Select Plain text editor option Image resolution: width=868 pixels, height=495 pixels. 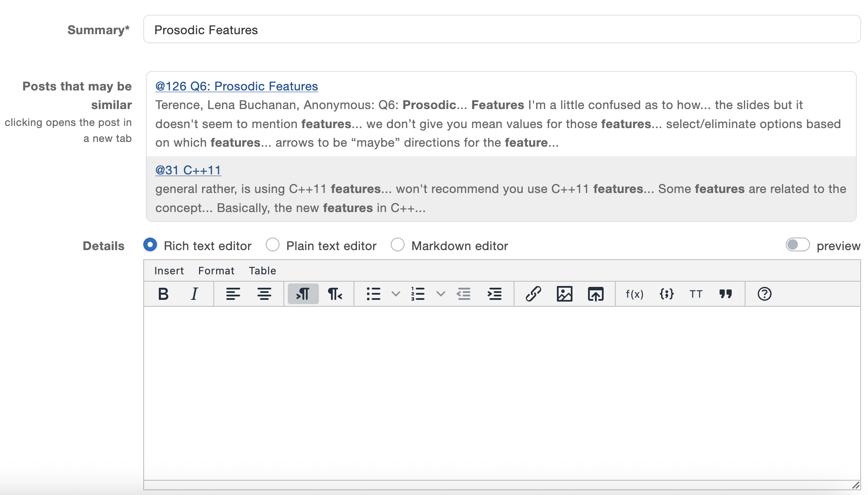[273, 245]
